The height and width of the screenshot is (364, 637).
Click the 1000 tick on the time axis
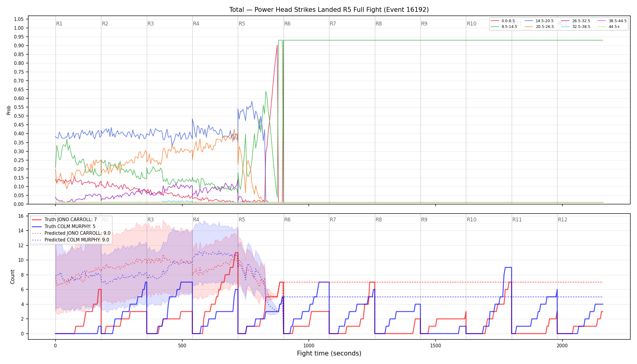[x=309, y=345]
